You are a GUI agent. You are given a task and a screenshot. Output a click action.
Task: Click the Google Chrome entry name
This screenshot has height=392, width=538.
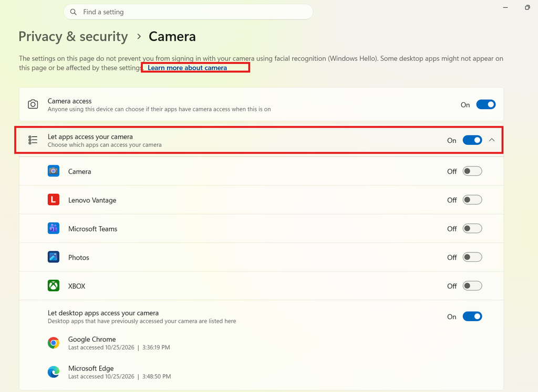coord(92,339)
